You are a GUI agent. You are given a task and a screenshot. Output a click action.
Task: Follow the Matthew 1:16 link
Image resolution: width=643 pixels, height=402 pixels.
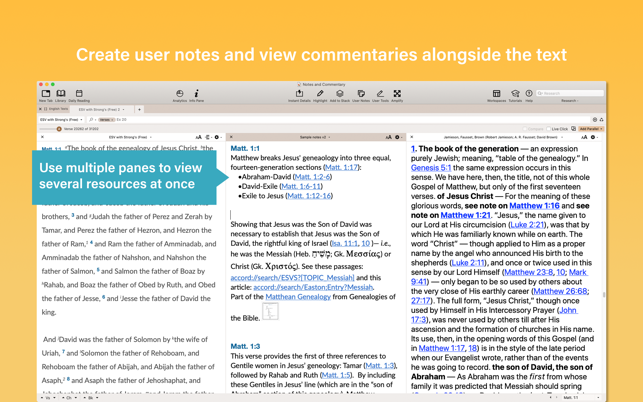(x=534, y=206)
